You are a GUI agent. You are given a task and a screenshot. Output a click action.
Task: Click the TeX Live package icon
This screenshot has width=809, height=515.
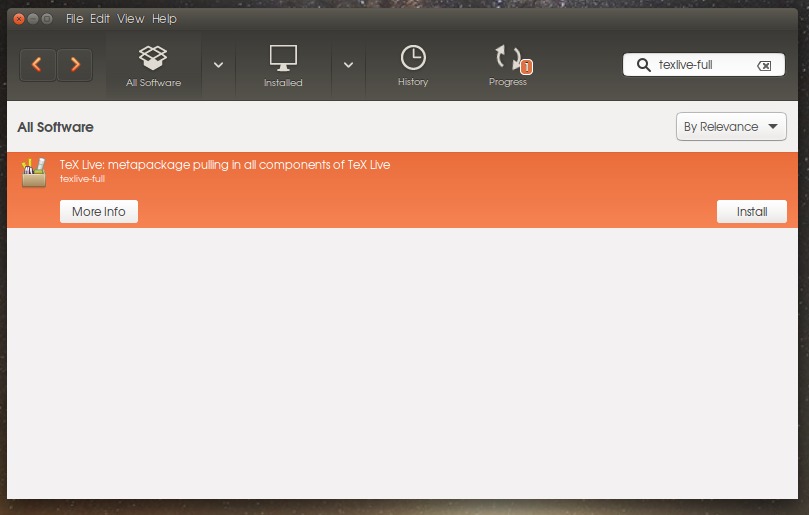[34, 172]
